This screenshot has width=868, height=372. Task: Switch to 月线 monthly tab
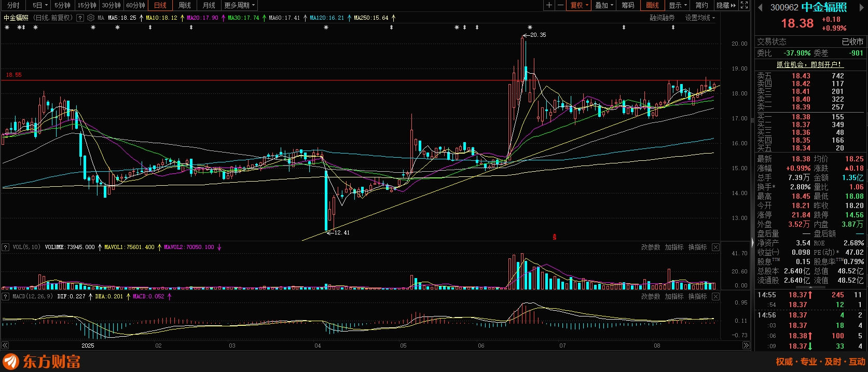coord(209,5)
